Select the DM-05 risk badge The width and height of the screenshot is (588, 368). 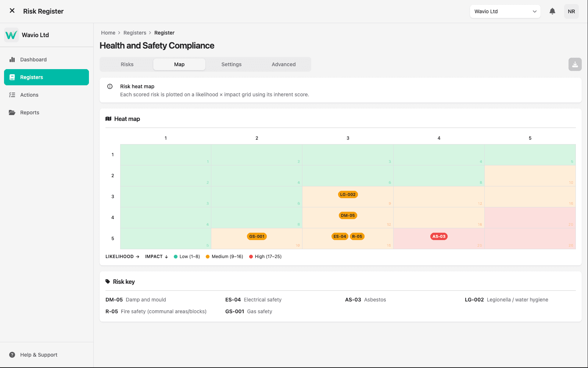[348, 215]
